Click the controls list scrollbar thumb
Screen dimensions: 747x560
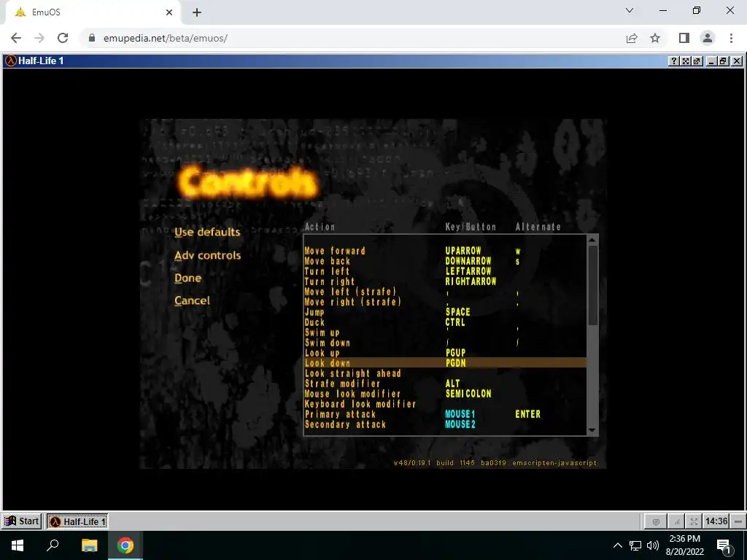(592, 286)
